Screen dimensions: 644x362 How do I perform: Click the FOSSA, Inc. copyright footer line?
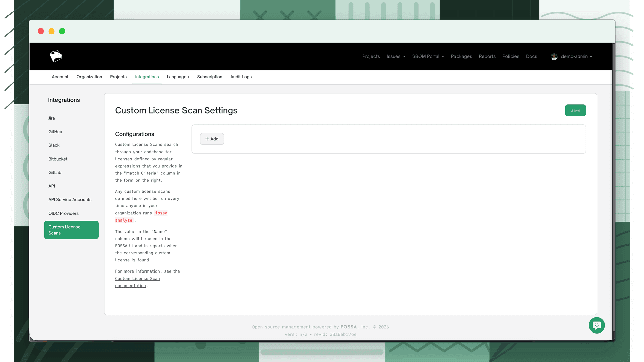click(x=321, y=327)
